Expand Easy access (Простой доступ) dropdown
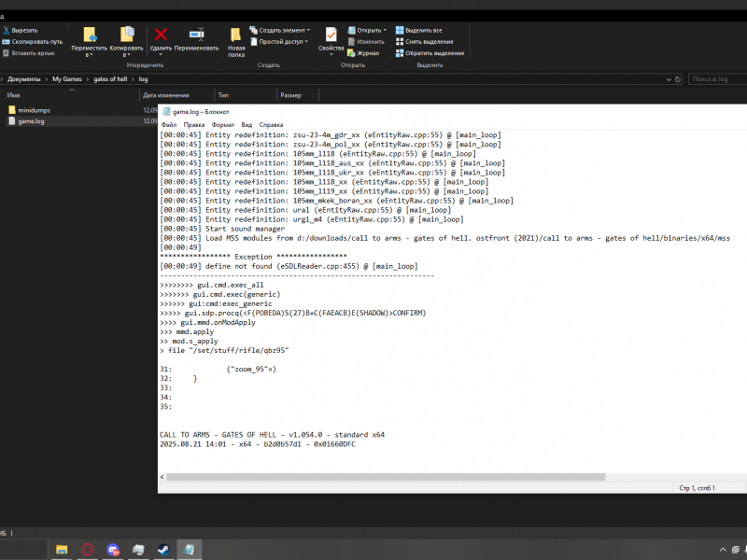 tap(306, 42)
